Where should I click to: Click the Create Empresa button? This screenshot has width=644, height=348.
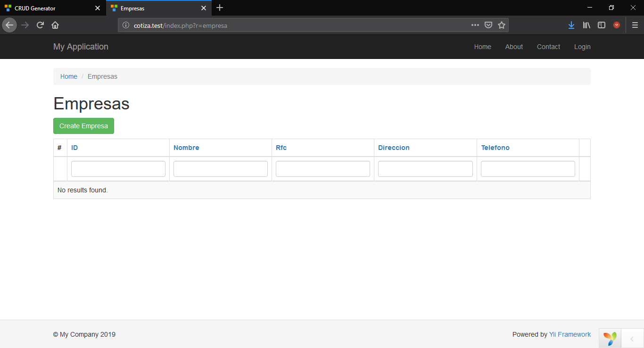coord(83,126)
